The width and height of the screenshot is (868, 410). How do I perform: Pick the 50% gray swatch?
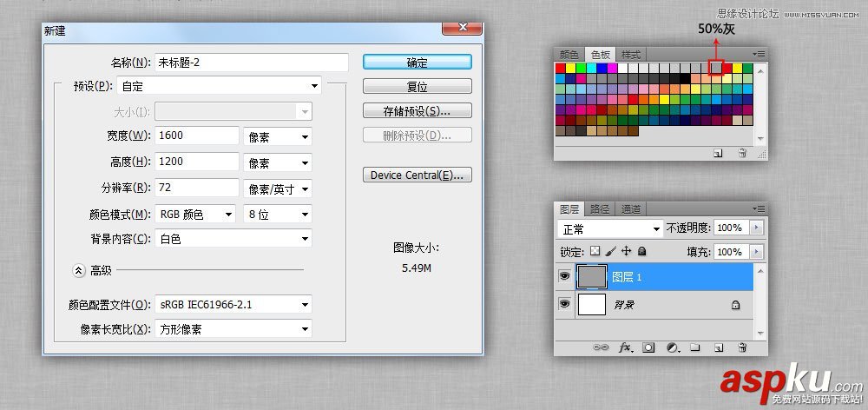pos(717,68)
